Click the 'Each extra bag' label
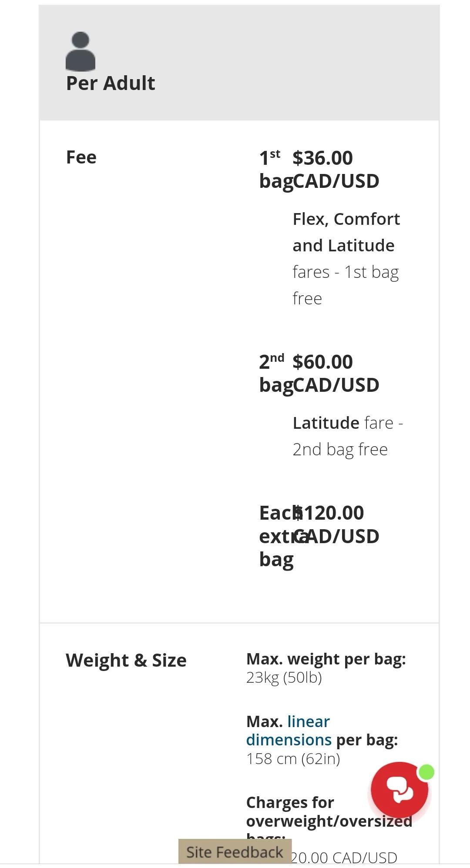Image resolution: width=470 pixels, height=868 pixels. pos(277,536)
